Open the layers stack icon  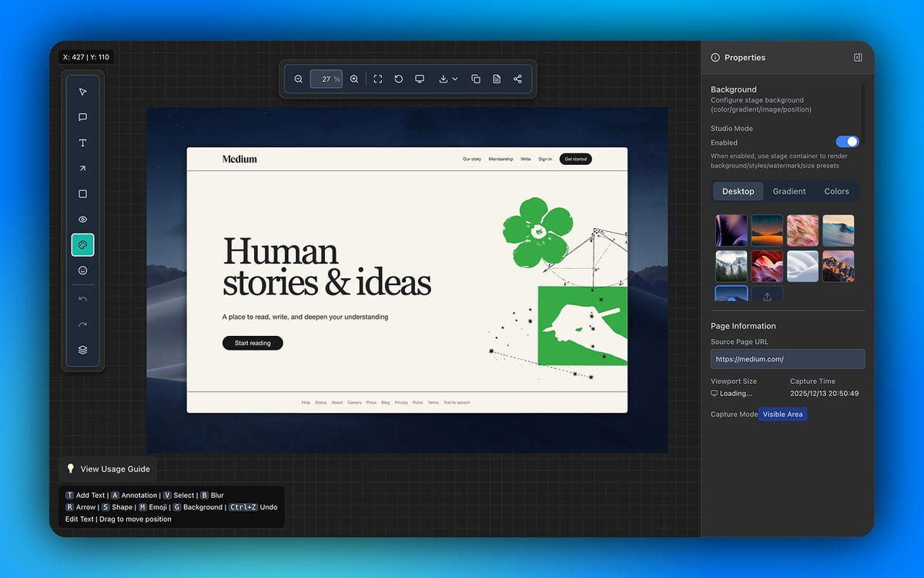[82, 350]
